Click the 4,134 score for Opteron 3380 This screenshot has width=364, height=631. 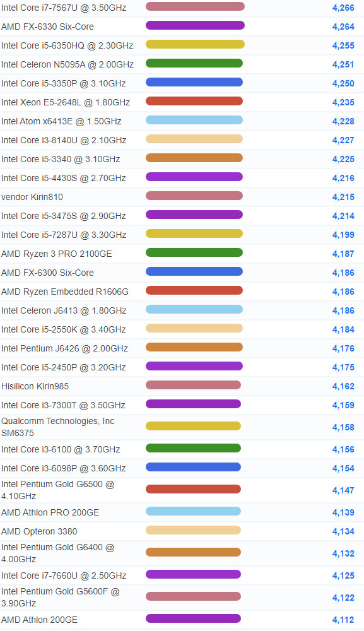(343, 531)
